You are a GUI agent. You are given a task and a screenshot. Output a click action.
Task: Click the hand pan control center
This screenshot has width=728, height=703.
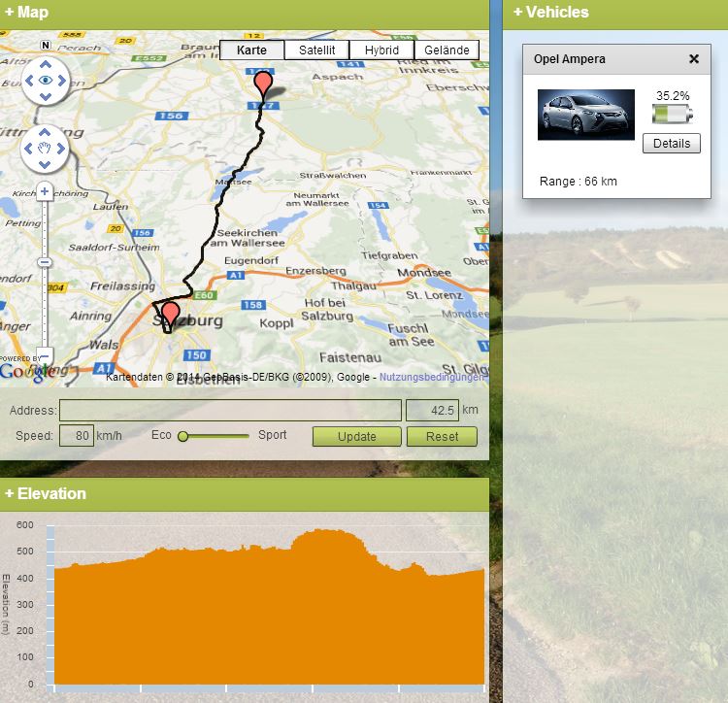tap(45, 149)
